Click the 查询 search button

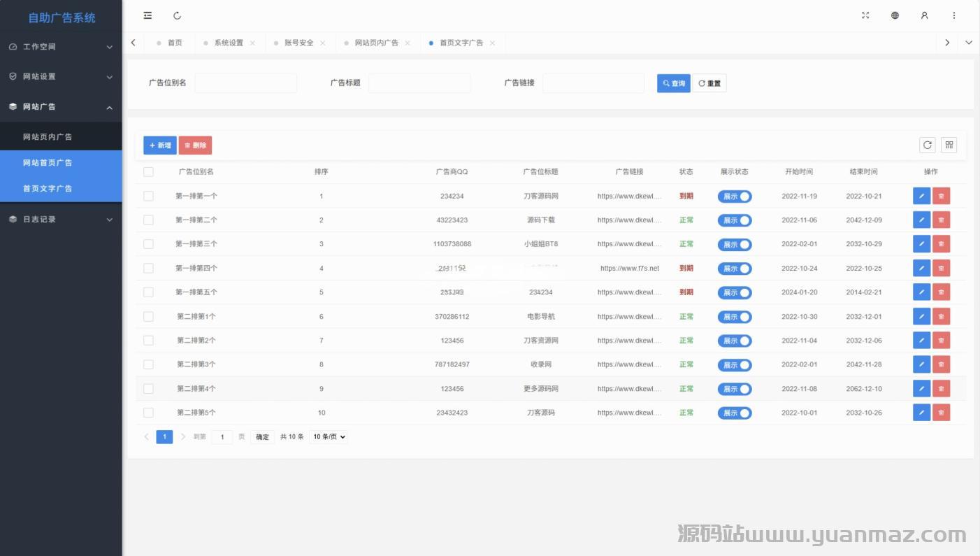pos(673,84)
